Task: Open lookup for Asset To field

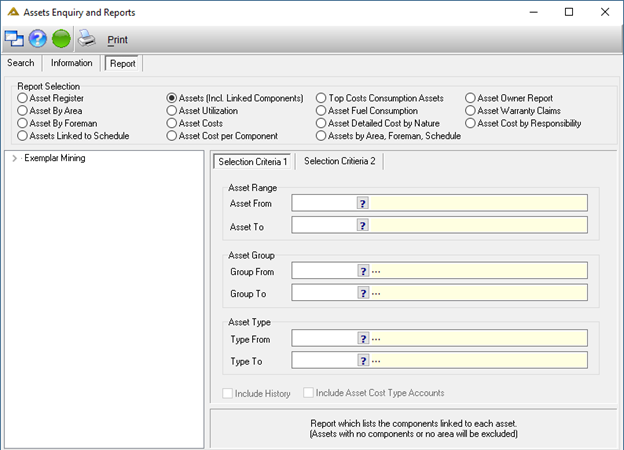Action: (x=363, y=226)
